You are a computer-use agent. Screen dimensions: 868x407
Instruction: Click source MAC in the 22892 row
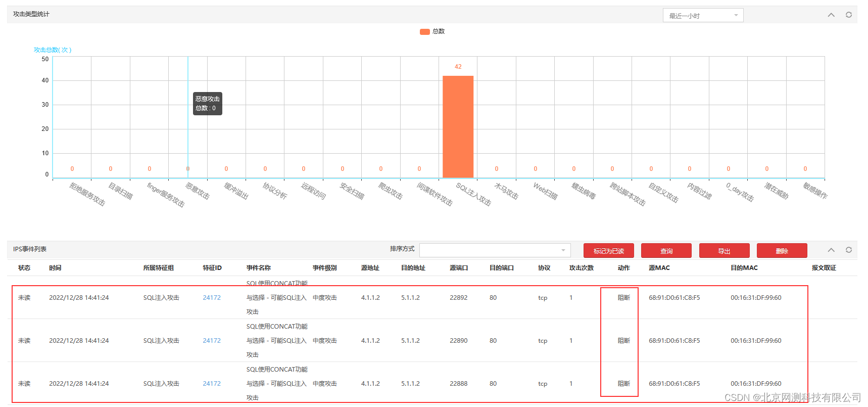click(x=674, y=298)
